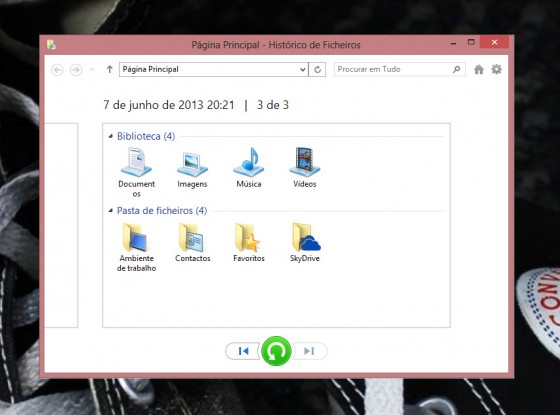Maximize the Histórico de Ficheiros window
Image resolution: width=560 pixels, height=415 pixels.
tap(471, 42)
